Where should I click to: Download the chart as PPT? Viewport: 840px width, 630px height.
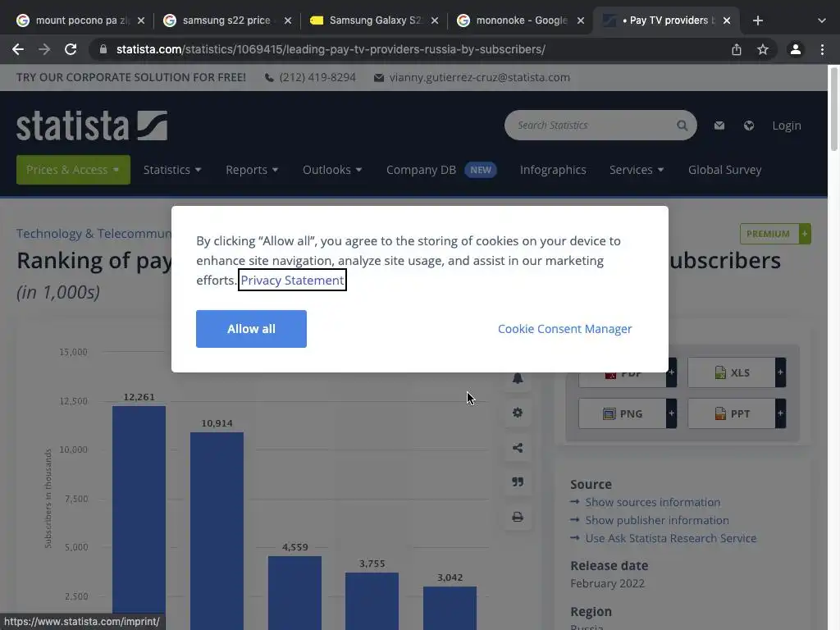(x=732, y=413)
